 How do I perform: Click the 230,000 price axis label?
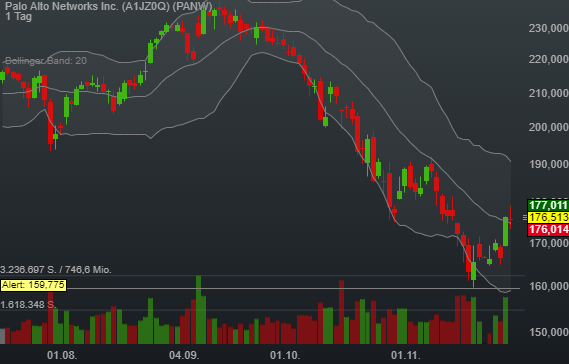point(549,28)
